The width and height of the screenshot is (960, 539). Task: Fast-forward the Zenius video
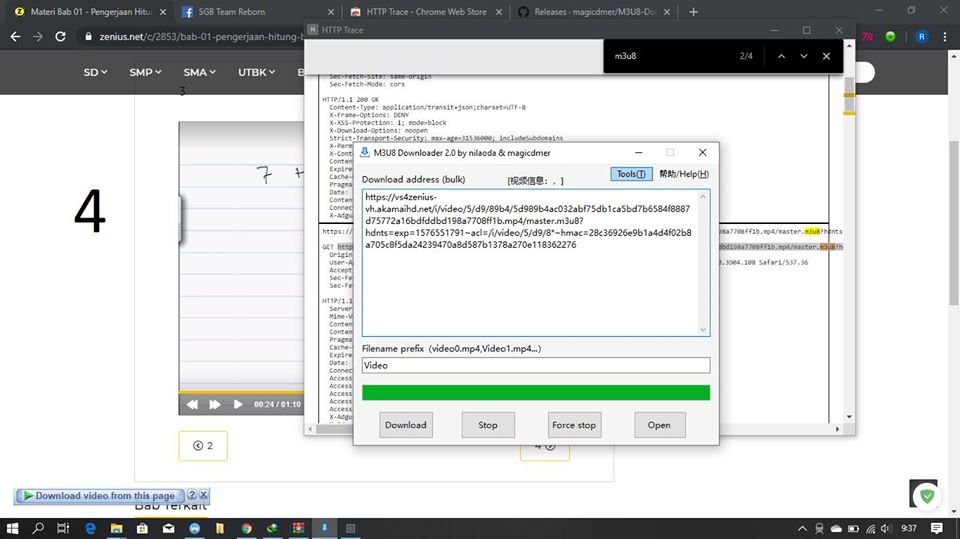(215, 404)
